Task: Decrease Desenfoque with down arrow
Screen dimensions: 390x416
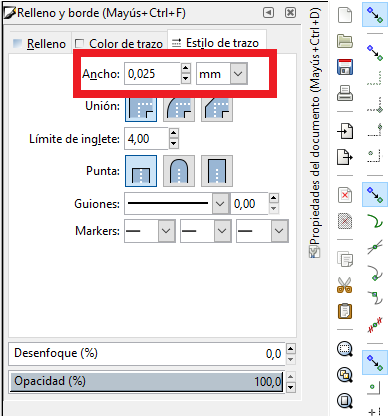Action: (x=291, y=359)
